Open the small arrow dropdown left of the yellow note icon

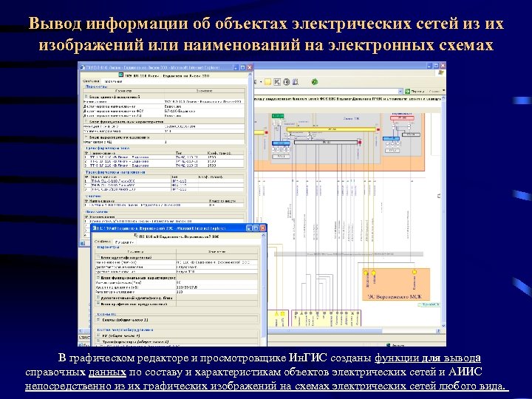261,82
